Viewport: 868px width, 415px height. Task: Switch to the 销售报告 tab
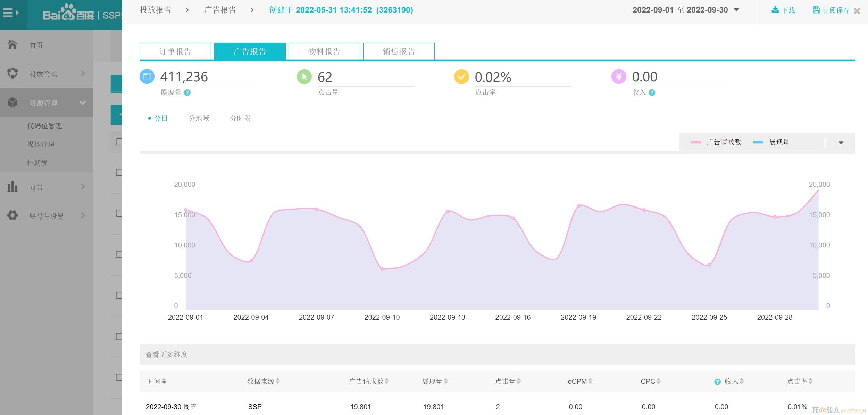click(x=399, y=51)
